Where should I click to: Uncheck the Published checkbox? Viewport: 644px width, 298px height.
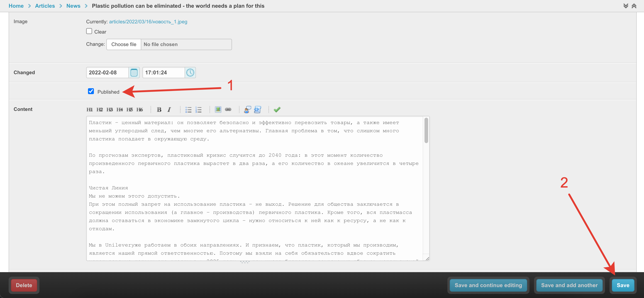click(x=91, y=91)
